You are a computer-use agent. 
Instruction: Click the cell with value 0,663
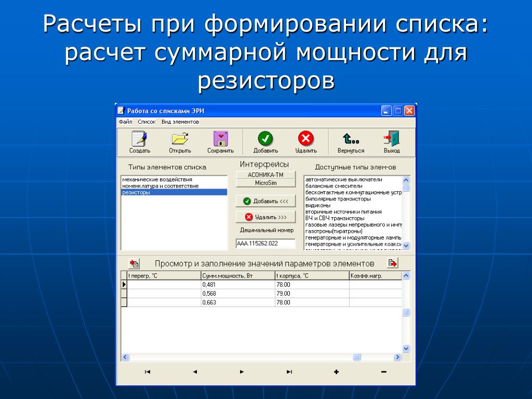238,302
